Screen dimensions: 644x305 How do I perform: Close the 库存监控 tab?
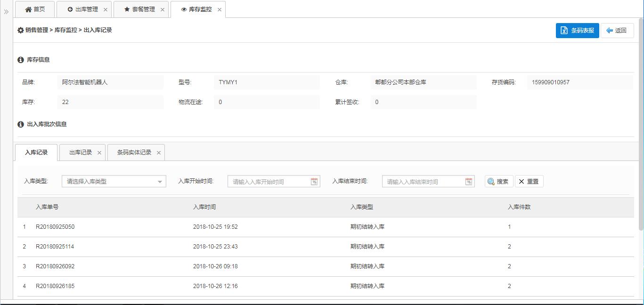[220, 9]
